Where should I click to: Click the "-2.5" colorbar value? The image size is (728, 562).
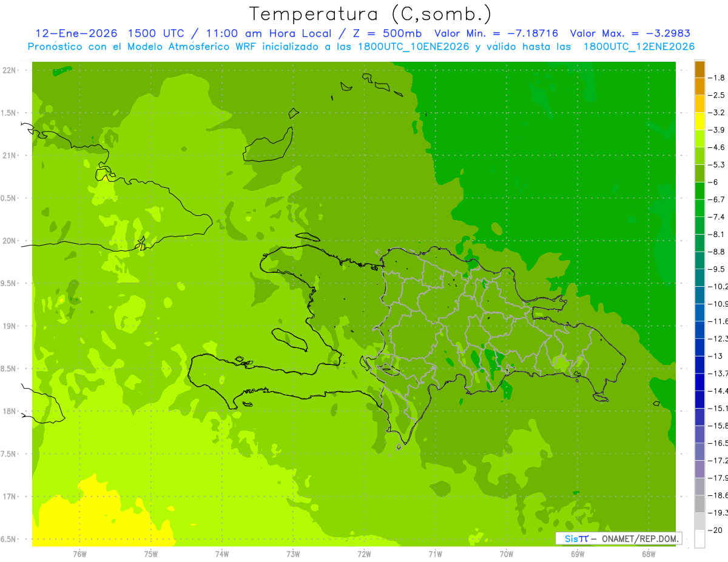click(718, 95)
